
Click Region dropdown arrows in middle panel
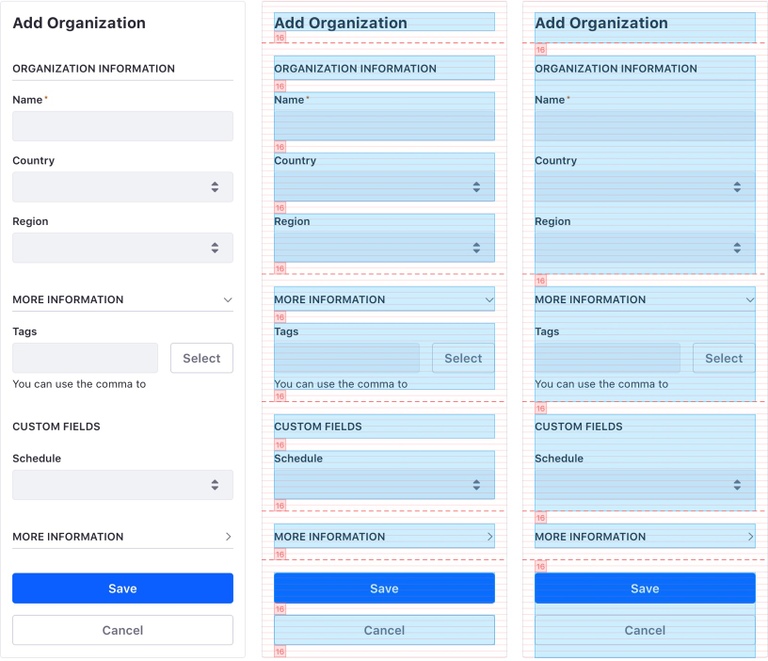pyautogui.click(x=477, y=248)
